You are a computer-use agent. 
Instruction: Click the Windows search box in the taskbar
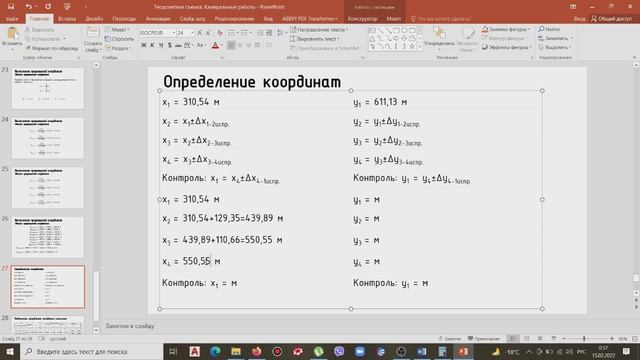tap(92, 351)
